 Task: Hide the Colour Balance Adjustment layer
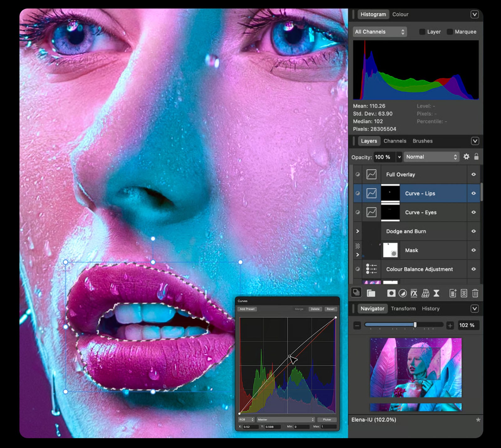click(x=473, y=269)
